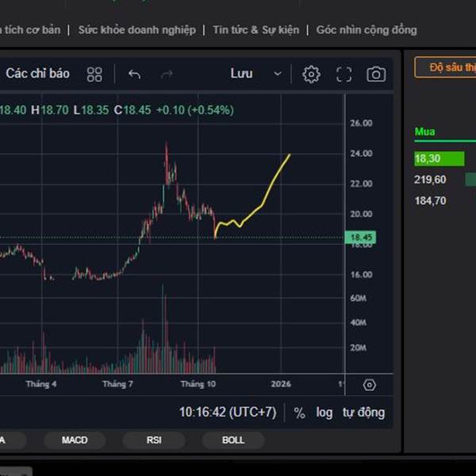The image size is (476, 476).
Task: Open axis settings hexagon icon below price scale
Action: point(370,386)
